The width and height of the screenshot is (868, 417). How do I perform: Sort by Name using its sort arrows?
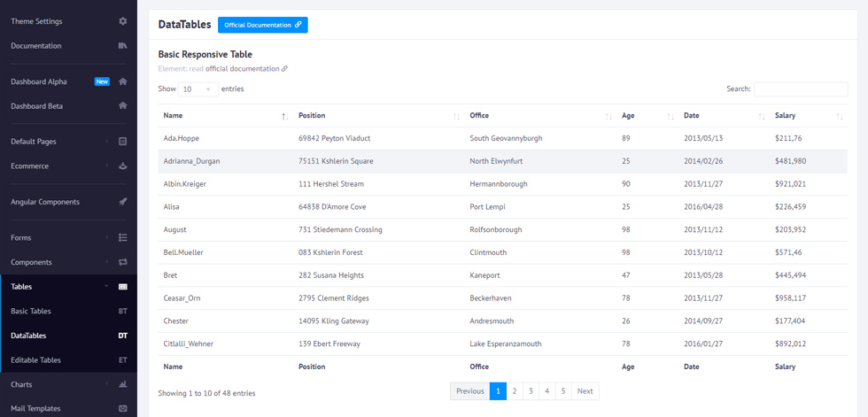(284, 116)
